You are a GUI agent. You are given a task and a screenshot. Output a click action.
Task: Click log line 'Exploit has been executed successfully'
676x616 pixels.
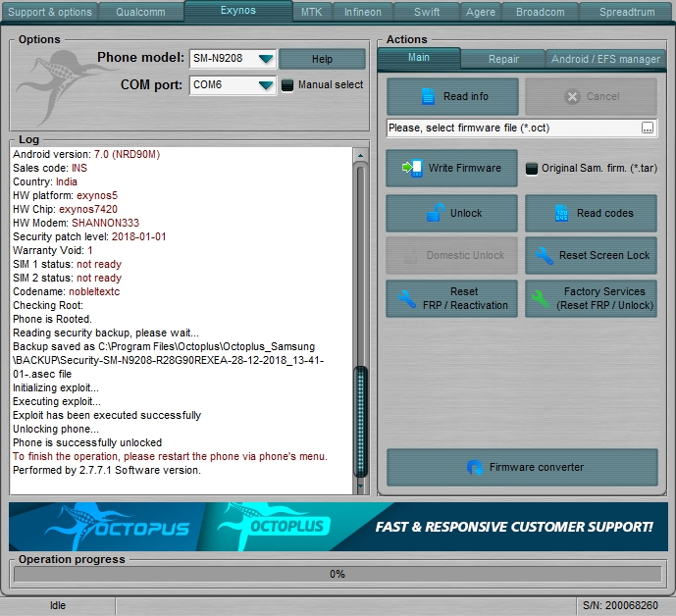click(x=107, y=415)
